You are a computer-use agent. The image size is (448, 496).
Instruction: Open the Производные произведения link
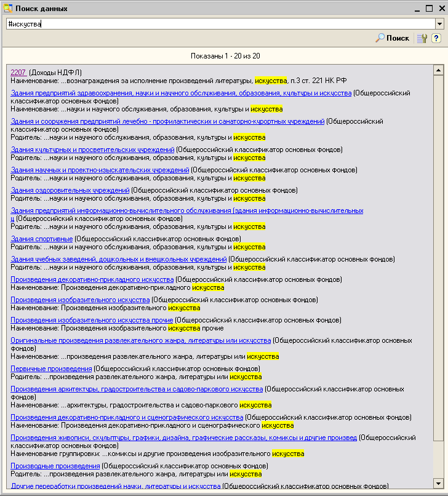[x=55, y=466]
